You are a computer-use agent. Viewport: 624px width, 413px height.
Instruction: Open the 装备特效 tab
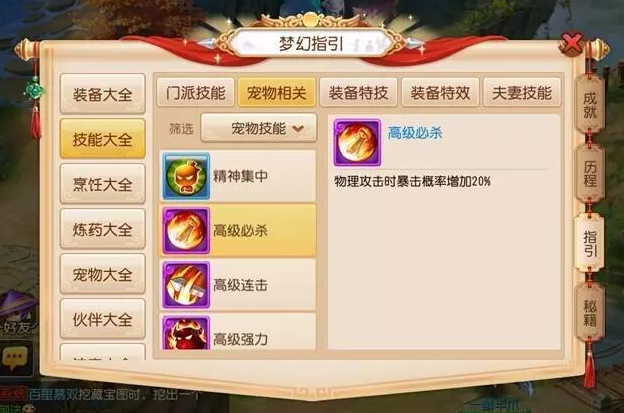click(440, 93)
